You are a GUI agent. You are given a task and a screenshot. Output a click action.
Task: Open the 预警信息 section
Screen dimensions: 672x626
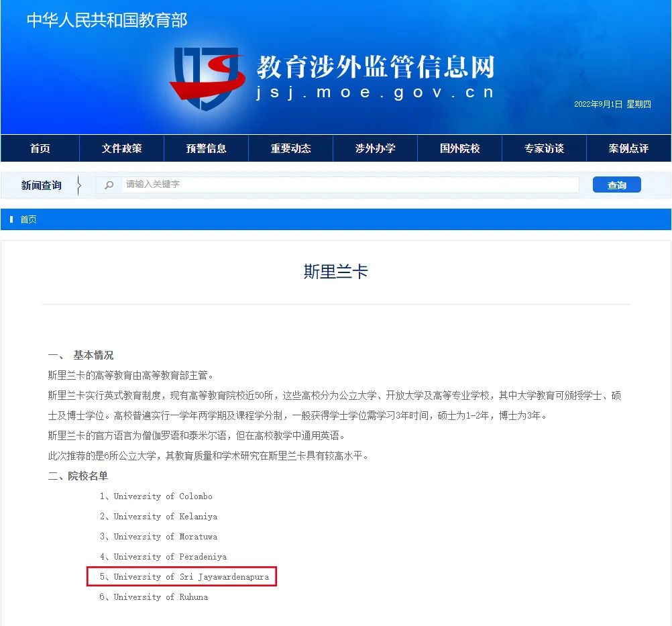[x=206, y=148]
